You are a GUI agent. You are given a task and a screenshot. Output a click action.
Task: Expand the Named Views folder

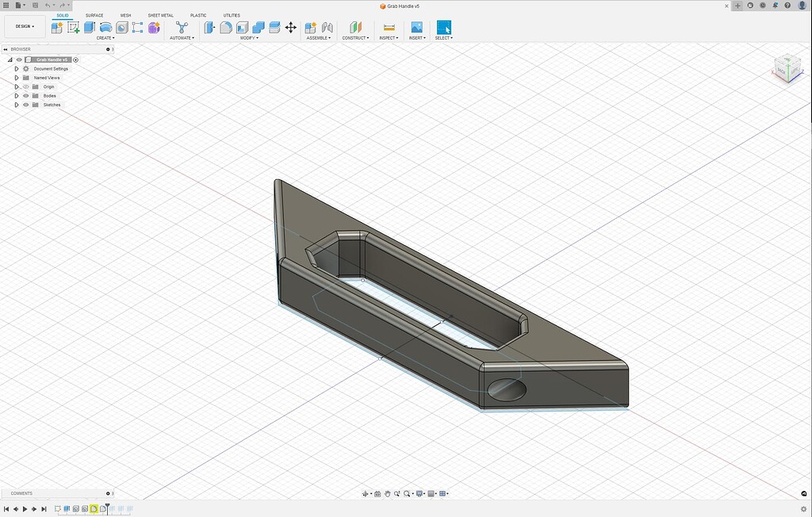[17, 78]
